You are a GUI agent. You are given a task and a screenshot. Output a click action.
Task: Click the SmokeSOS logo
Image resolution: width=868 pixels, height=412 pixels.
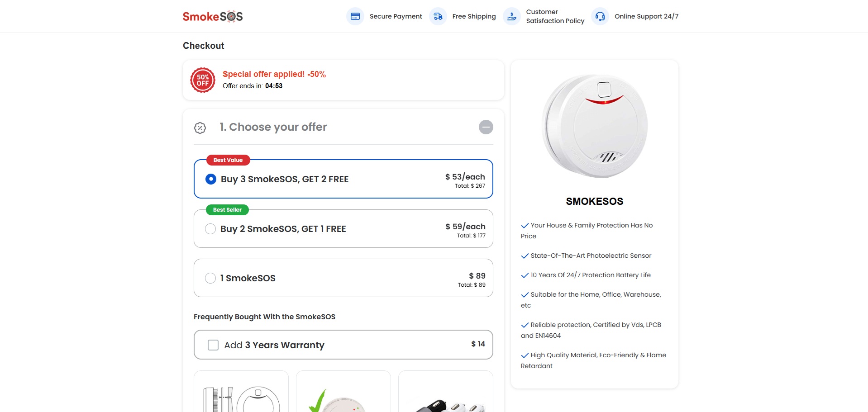tap(213, 17)
